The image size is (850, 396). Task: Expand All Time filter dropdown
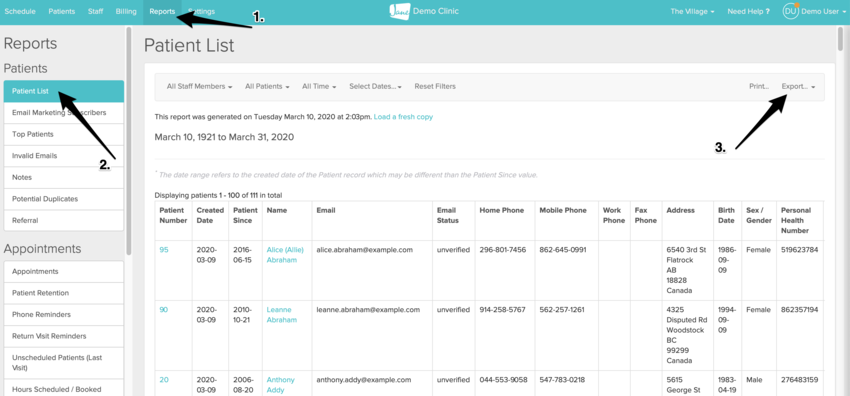pyautogui.click(x=319, y=86)
